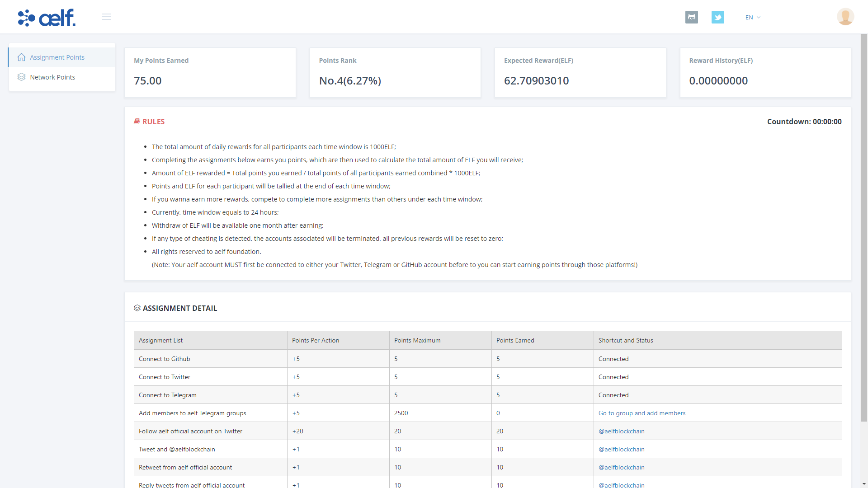Open @aelfblockchain link in Tweet row
Viewport: 868px width, 488px height.
coord(621,449)
